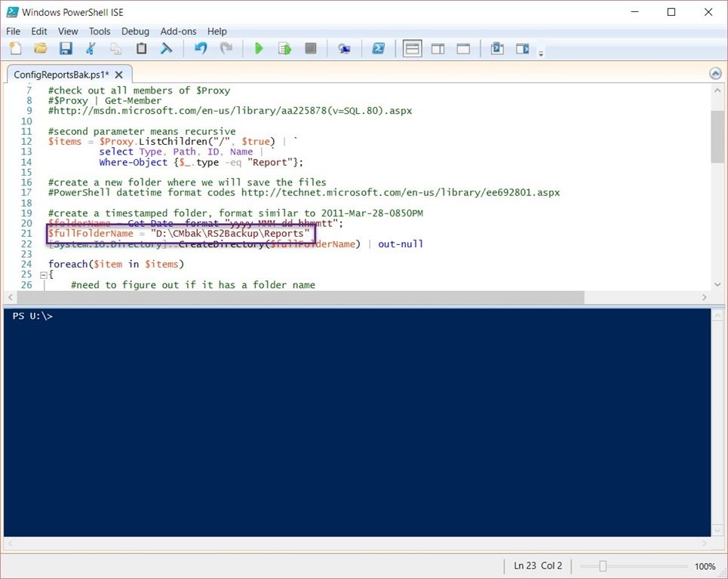
Task: Open a script file using the folder icon
Action: (41, 48)
